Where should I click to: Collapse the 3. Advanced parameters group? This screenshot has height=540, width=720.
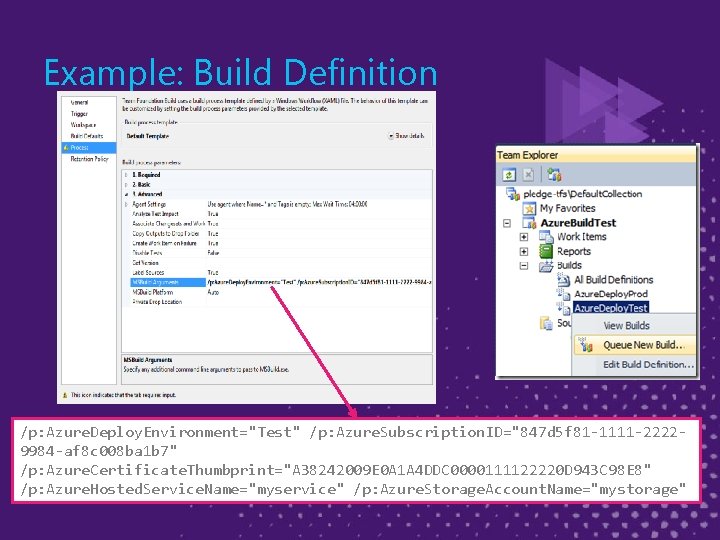point(126,194)
